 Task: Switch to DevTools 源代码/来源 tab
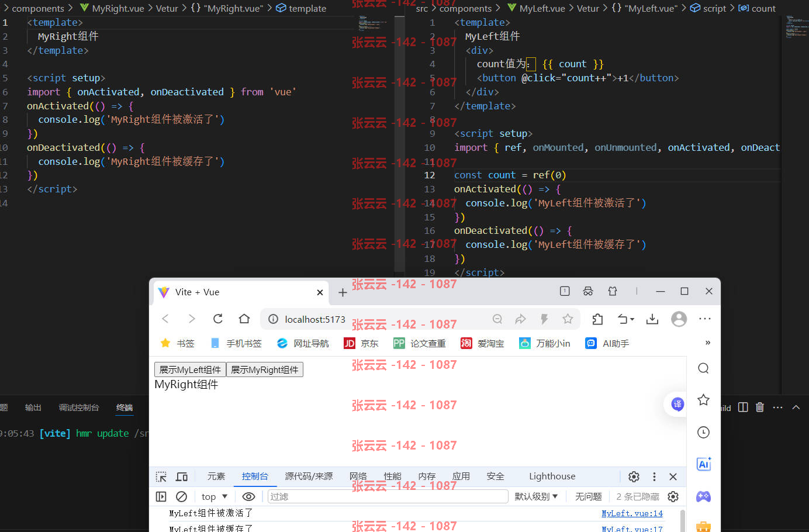click(309, 476)
